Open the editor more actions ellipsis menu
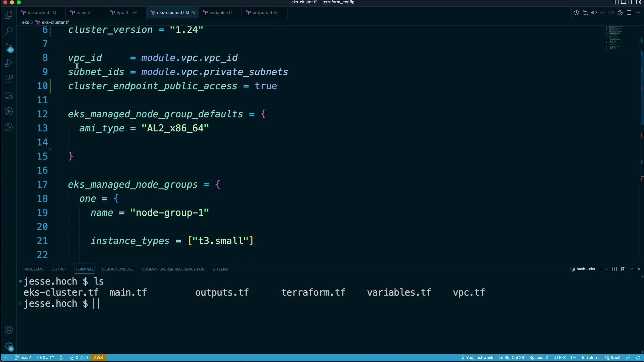The image size is (644, 362). click(x=638, y=13)
